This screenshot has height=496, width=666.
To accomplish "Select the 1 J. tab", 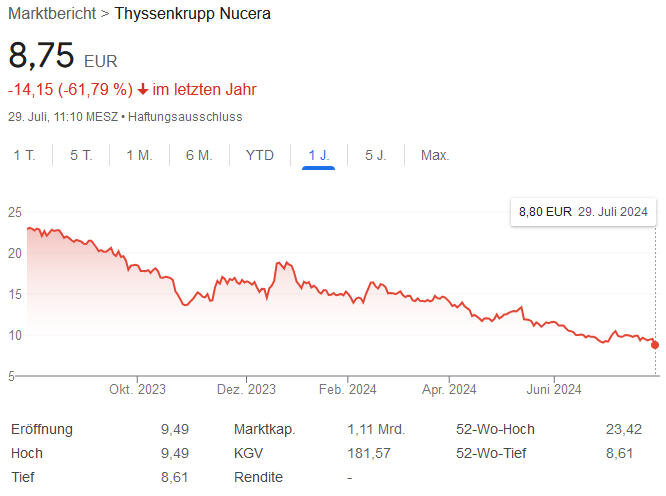I will [x=319, y=155].
